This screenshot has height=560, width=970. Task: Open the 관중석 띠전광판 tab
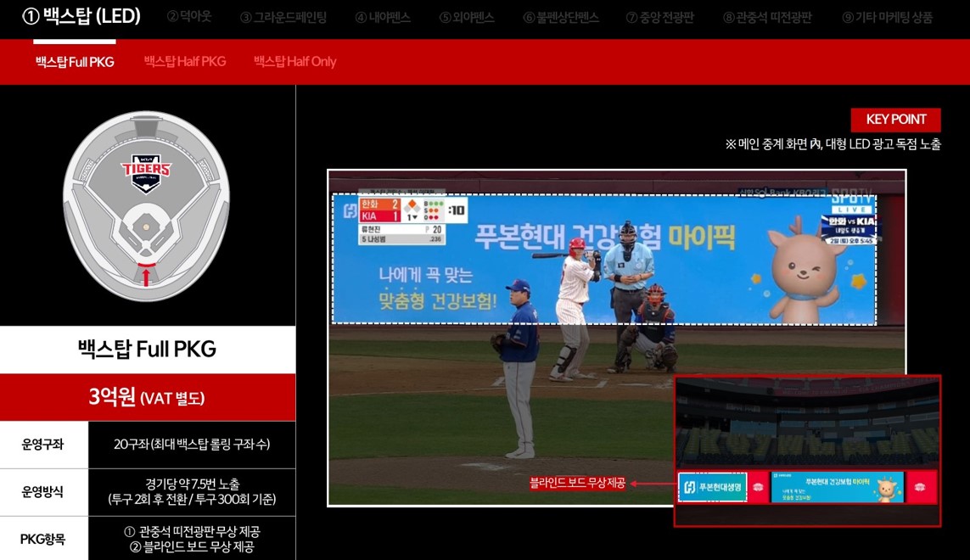click(767, 17)
